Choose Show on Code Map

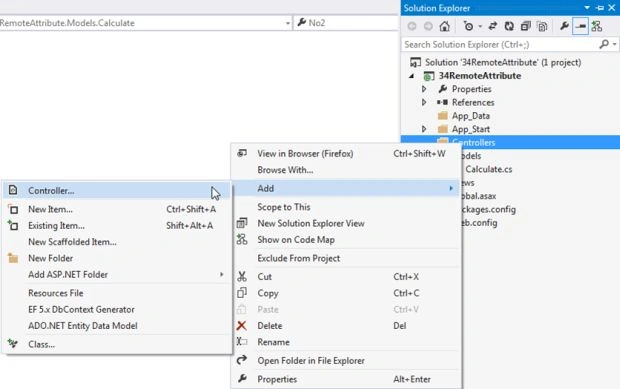click(x=346, y=240)
